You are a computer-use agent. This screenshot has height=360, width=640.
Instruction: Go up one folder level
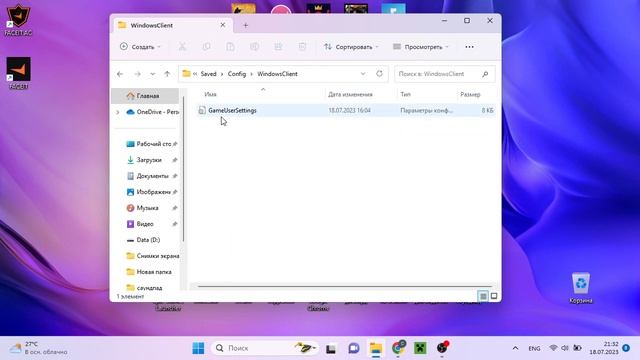point(167,74)
